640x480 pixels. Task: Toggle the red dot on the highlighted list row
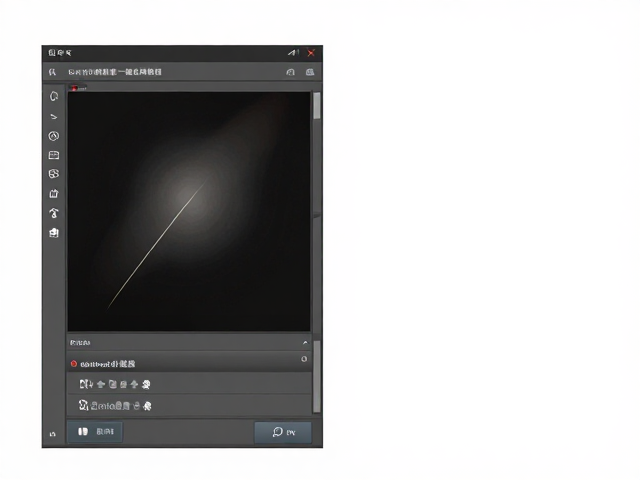coord(73,364)
